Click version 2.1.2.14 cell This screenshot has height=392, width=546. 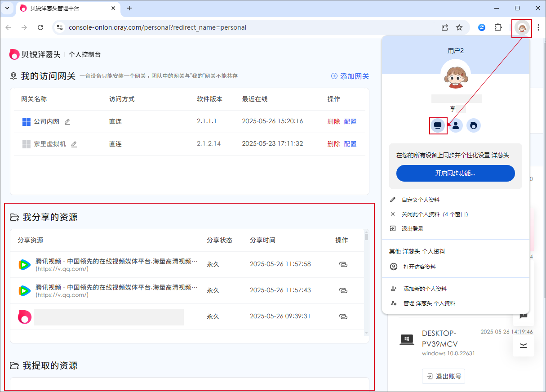pyautogui.click(x=209, y=144)
